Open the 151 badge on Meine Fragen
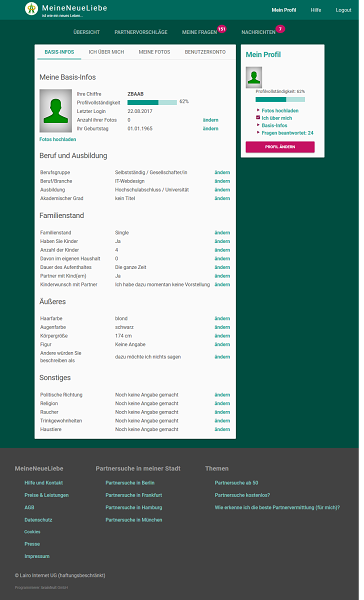This screenshot has height=600, width=364. click(x=222, y=29)
